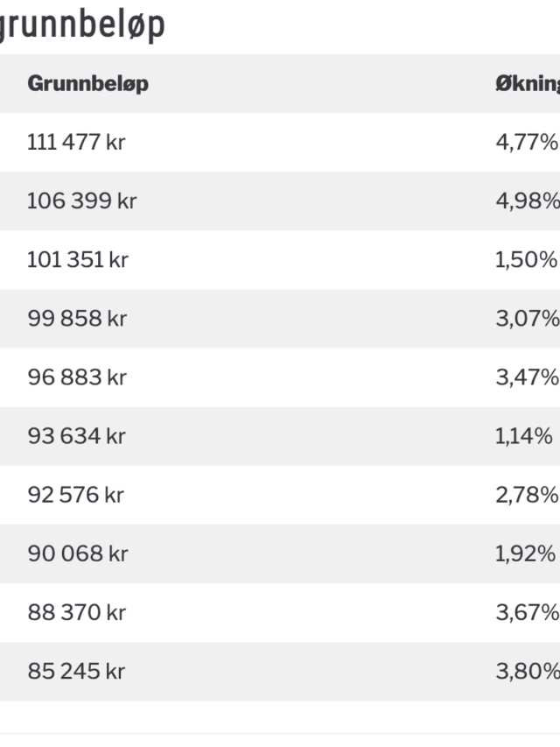The width and height of the screenshot is (560, 747).
Task: Select the 88 370 kr amount cell
Action: point(77,613)
